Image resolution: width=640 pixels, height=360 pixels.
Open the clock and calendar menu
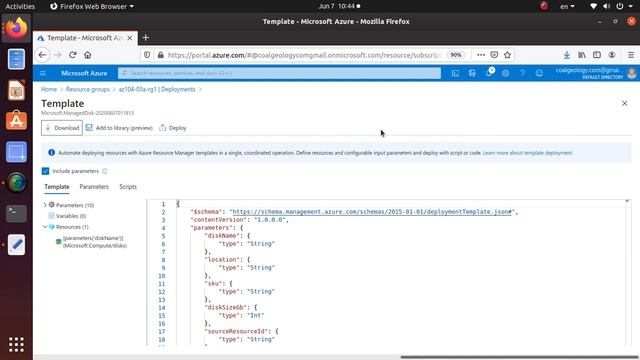pos(339,6)
